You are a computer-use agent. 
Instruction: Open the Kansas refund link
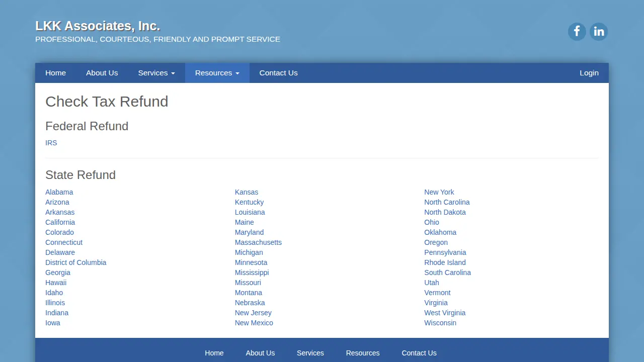(x=247, y=192)
